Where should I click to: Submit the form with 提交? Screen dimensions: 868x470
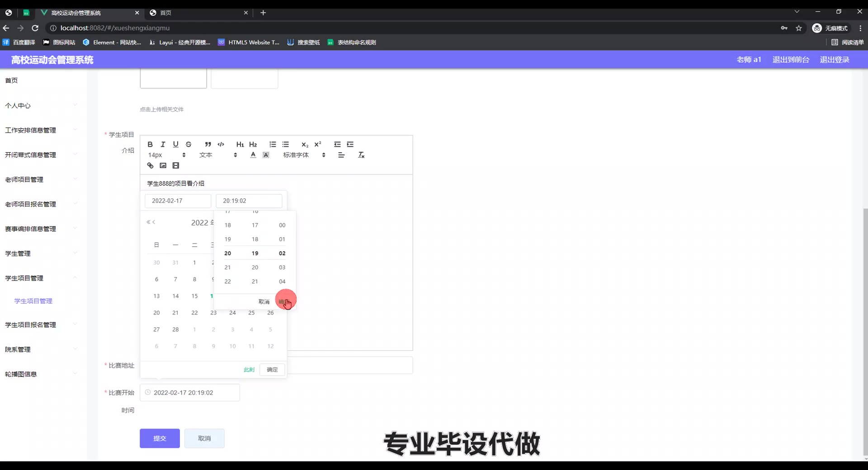(160, 438)
